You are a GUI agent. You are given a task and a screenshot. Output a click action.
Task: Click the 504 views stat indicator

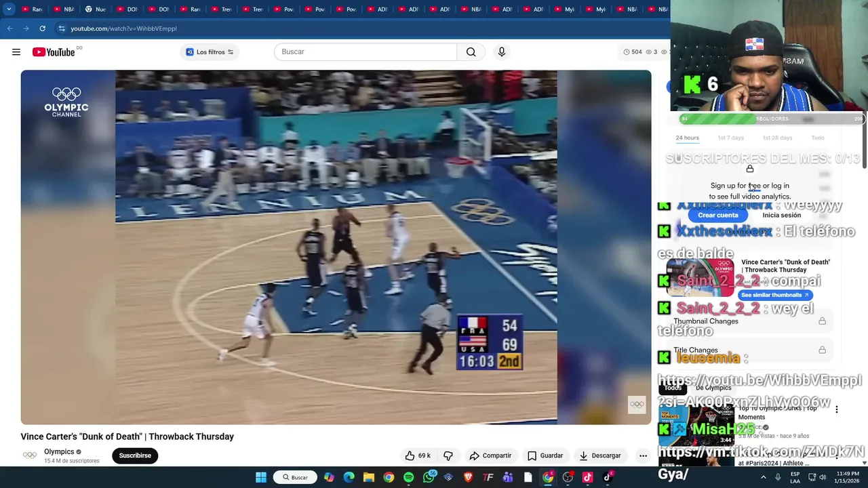[633, 52]
